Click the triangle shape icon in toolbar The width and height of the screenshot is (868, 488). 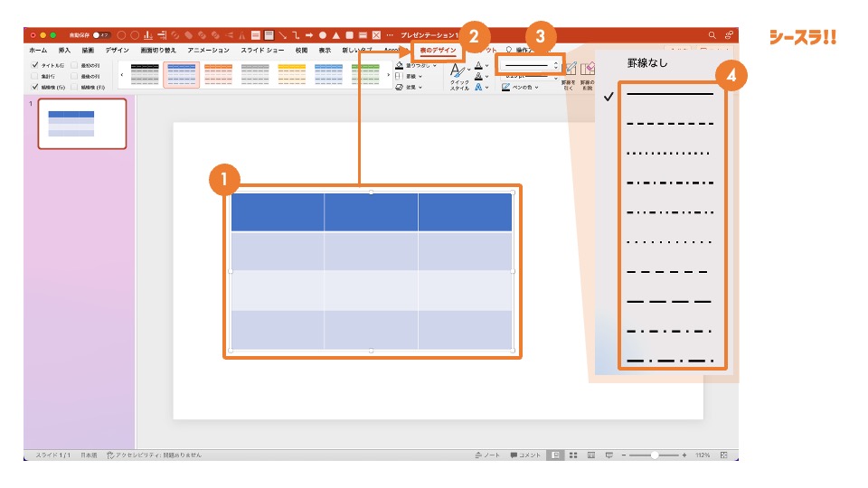tap(336, 35)
